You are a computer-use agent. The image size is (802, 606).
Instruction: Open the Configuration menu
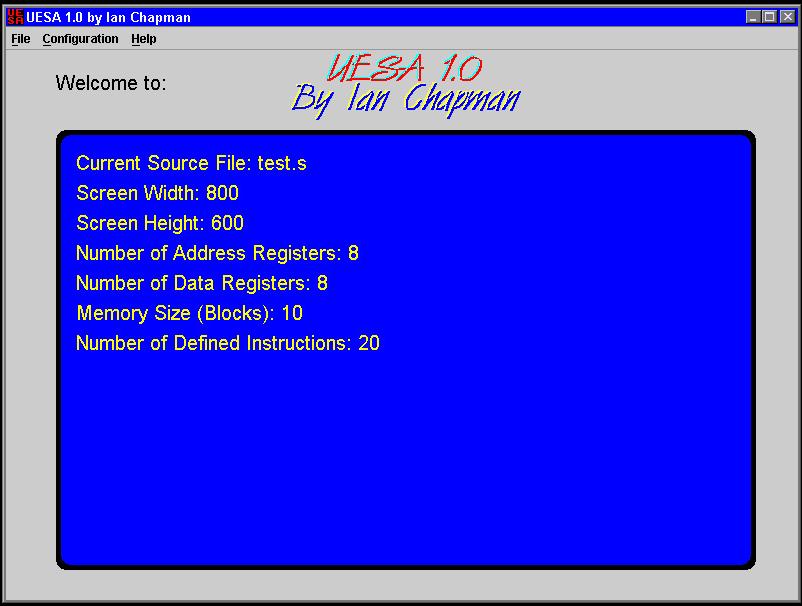pyautogui.click(x=80, y=39)
